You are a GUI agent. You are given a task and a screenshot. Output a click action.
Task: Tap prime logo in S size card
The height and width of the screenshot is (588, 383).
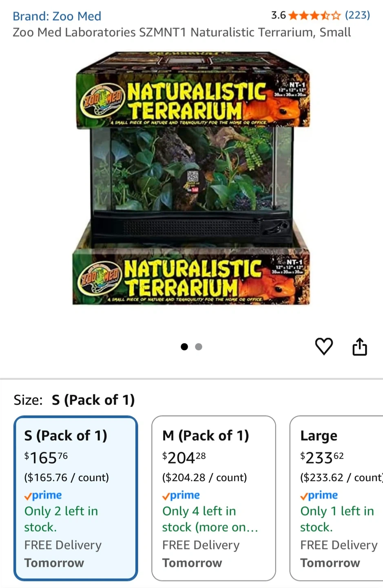[x=43, y=495]
